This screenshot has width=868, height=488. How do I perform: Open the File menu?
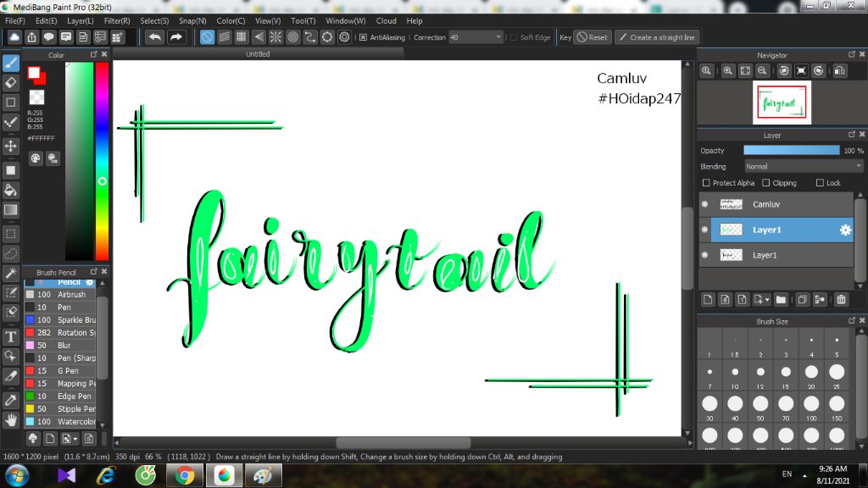(15, 21)
